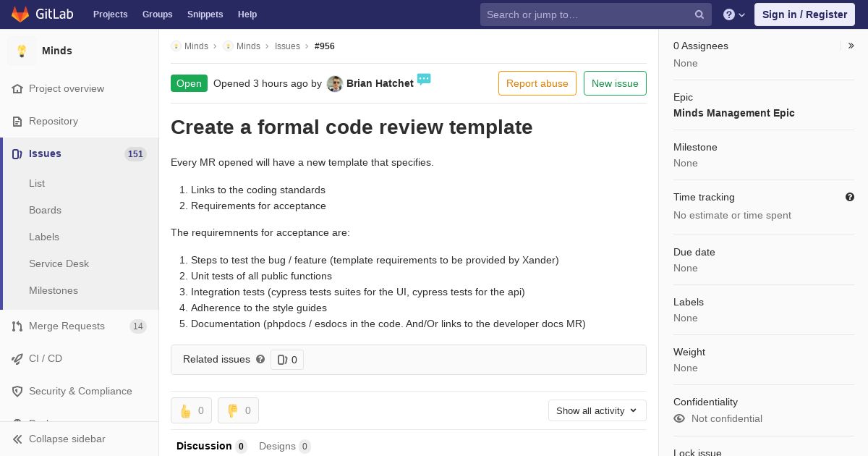Image resolution: width=868 pixels, height=456 pixels.
Task: Click the Minds lightbulb project avatar
Action: (x=22, y=51)
